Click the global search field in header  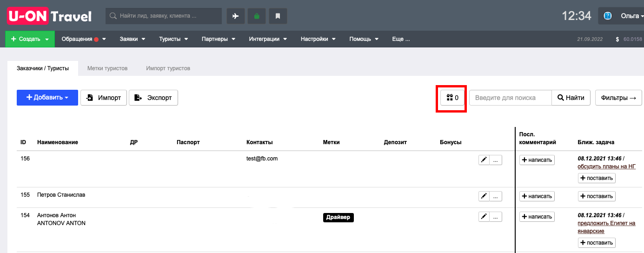[x=164, y=16]
